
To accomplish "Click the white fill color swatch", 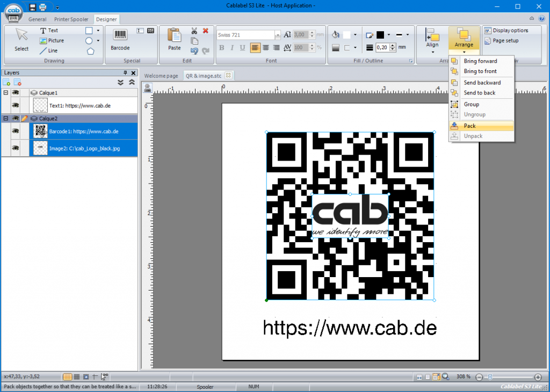I will click(346, 35).
